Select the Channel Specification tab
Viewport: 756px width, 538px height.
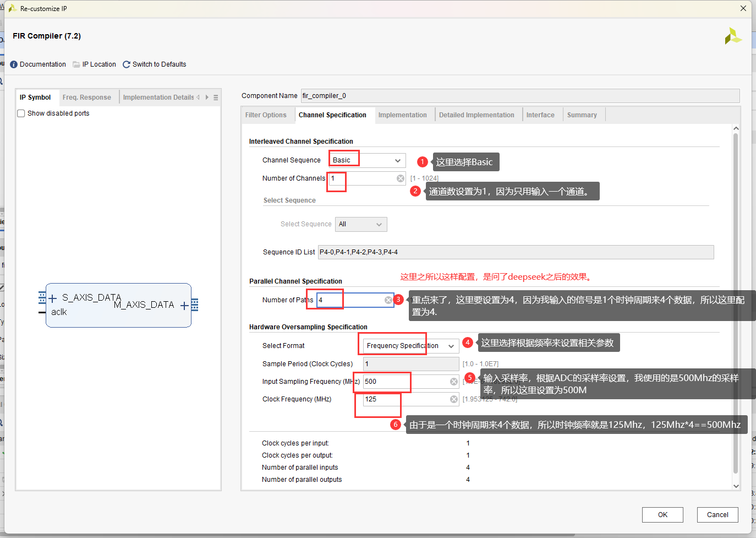coord(332,115)
